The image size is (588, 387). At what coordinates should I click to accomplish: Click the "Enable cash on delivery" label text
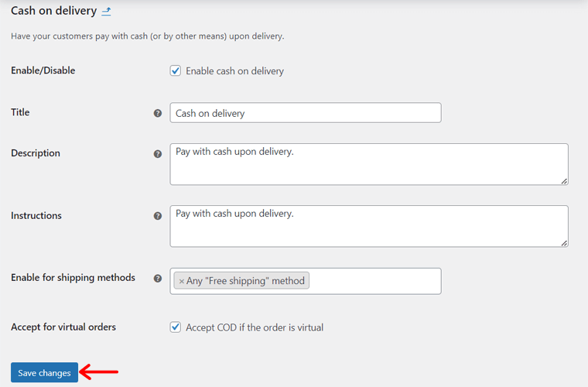(234, 71)
